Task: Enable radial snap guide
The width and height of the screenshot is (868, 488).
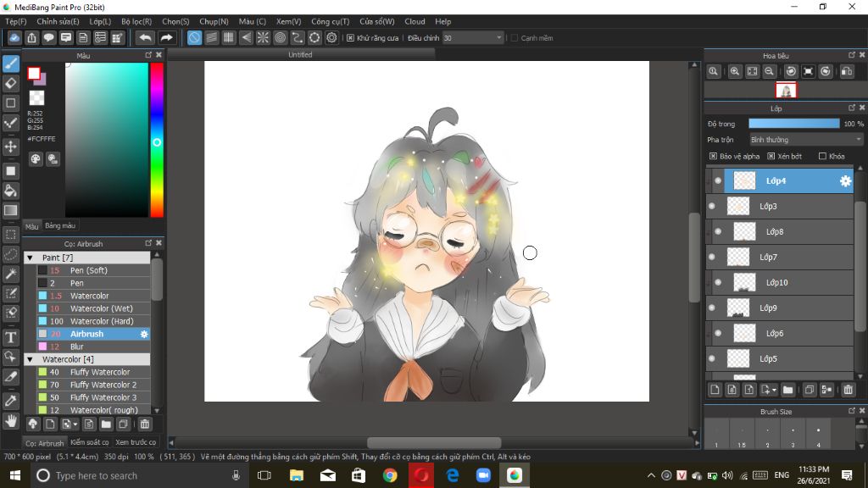Action: [263, 37]
